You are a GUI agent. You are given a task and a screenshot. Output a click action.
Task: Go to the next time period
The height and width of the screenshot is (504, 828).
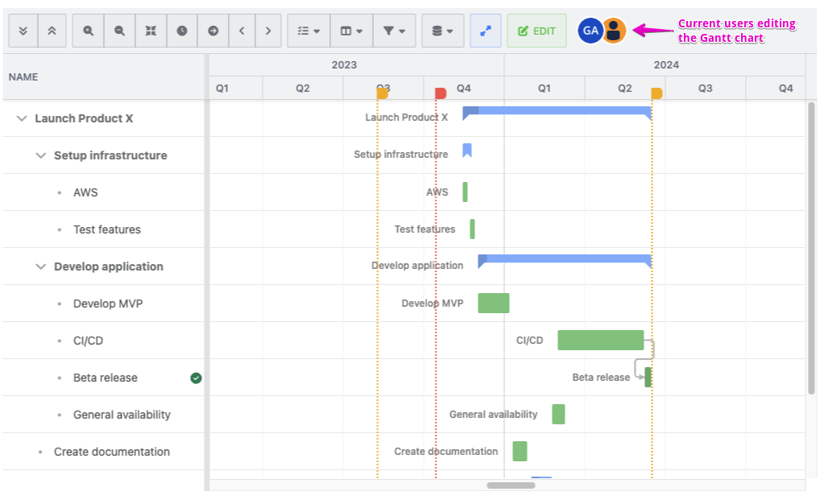[268, 31]
